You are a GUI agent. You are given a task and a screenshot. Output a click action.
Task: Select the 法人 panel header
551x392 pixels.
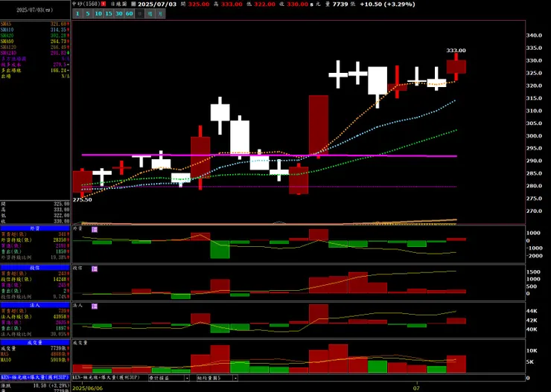[35, 305]
